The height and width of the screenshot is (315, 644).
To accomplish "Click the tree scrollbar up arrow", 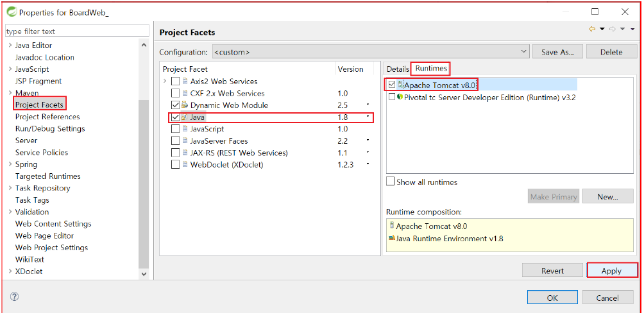I will (x=144, y=45).
